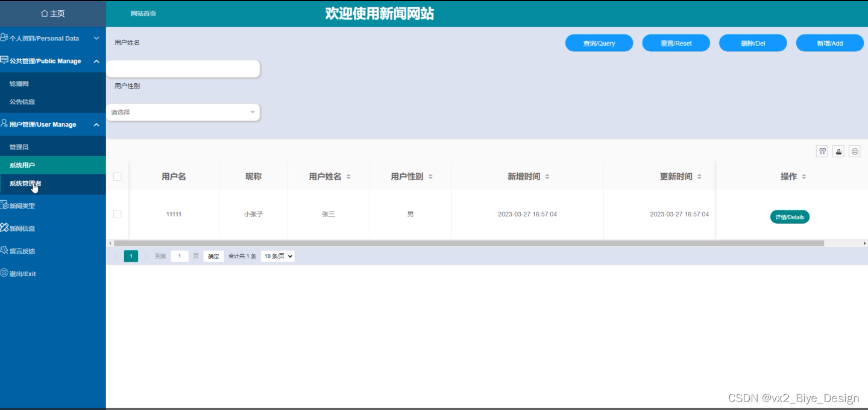Tick the select-all checkbox in table header
Viewport: 868px width, 410px height.
point(118,177)
